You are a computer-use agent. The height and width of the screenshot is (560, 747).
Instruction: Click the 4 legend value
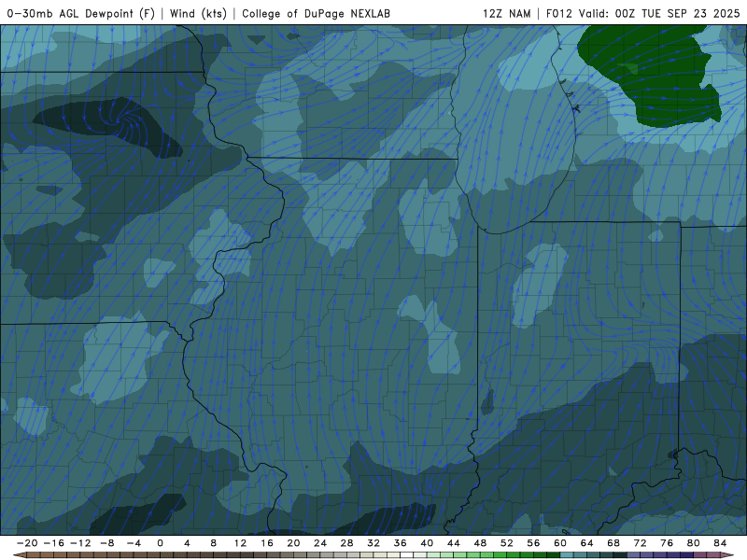click(187, 543)
